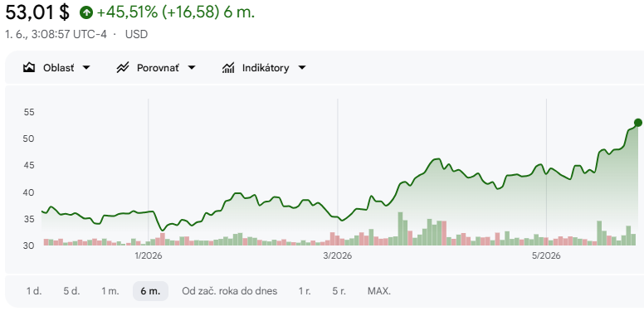Click the 3/2026 axis label
This screenshot has height=311, width=644.
pyautogui.click(x=338, y=256)
